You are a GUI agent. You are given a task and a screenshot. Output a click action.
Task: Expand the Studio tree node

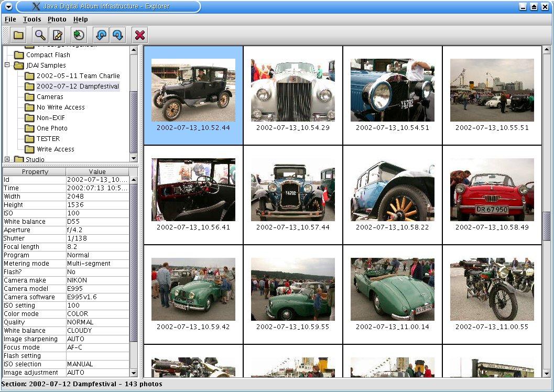point(7,159)
